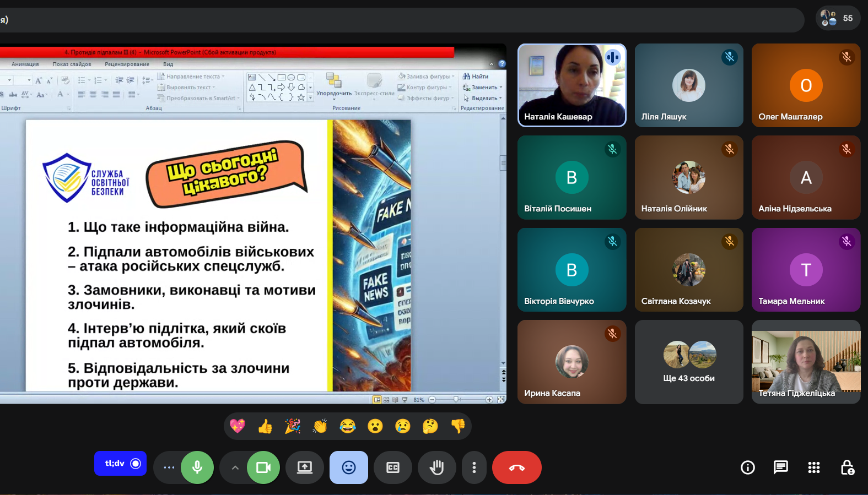Open the chat panel icon
868x495 pixels.
780,467
